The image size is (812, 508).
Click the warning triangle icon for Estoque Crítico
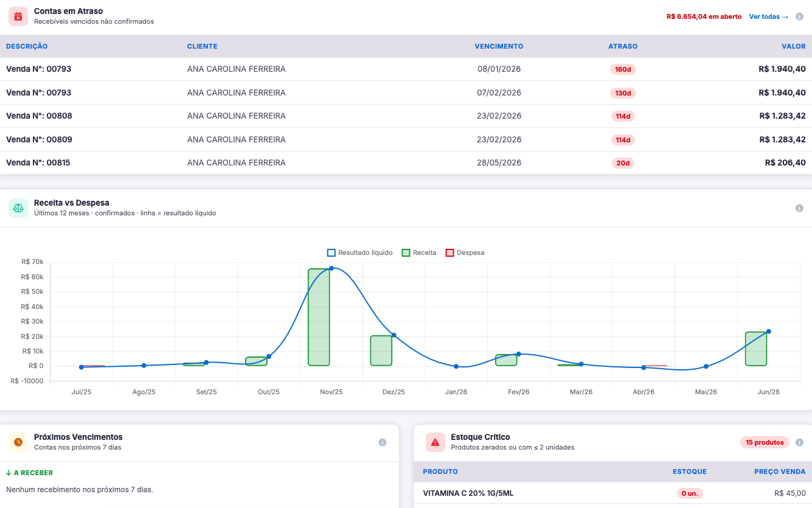tap(435, 442)
